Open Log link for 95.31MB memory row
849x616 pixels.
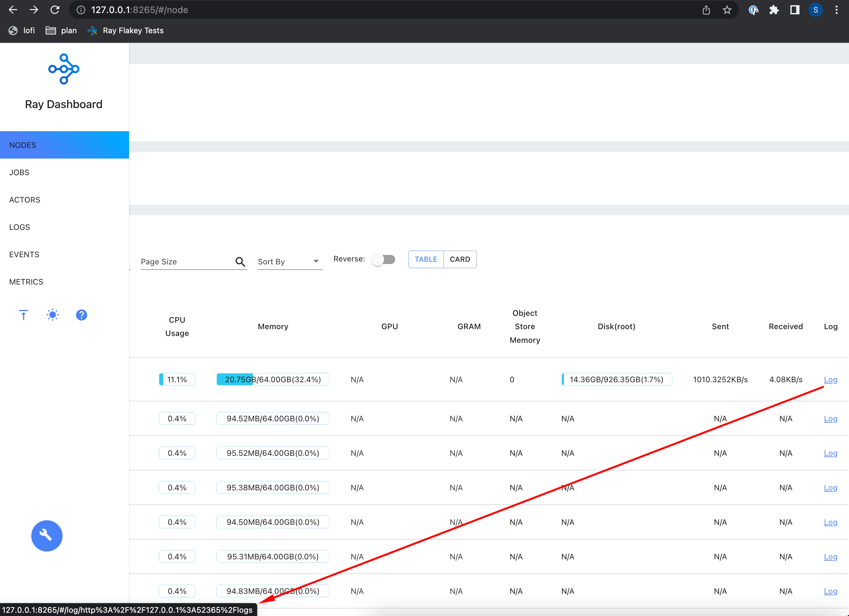point(830,556)
